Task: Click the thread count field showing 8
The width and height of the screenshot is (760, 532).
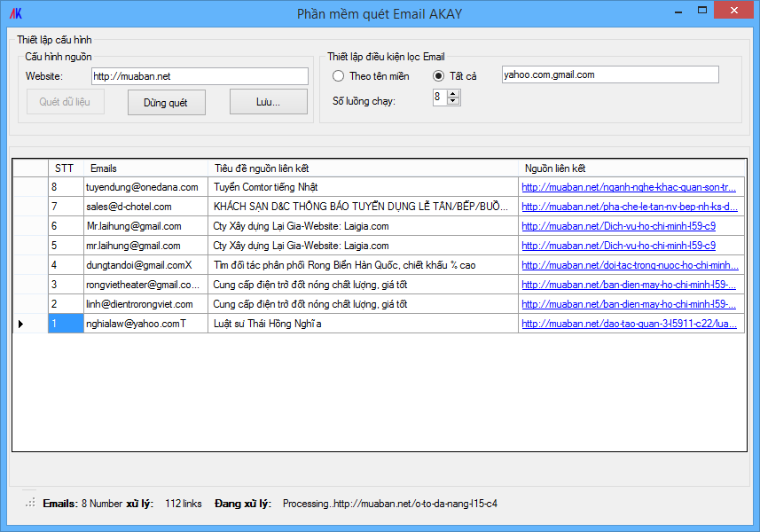Action: pyautogui.click(x=440, y=97)
